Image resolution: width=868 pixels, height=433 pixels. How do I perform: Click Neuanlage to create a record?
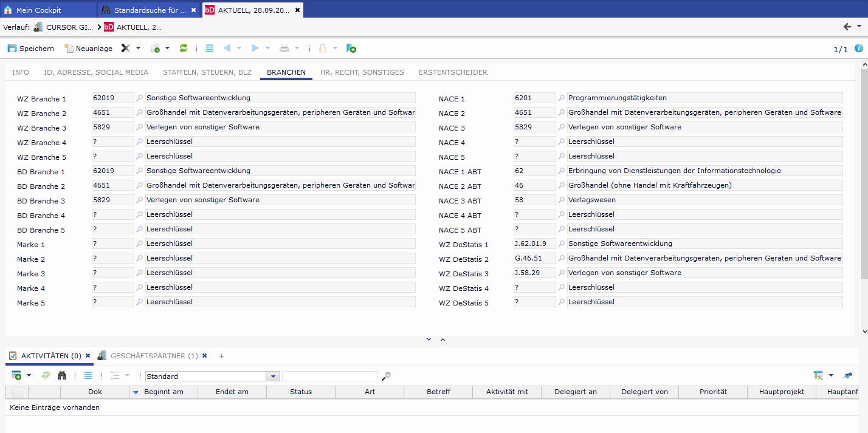click(88, 49)
